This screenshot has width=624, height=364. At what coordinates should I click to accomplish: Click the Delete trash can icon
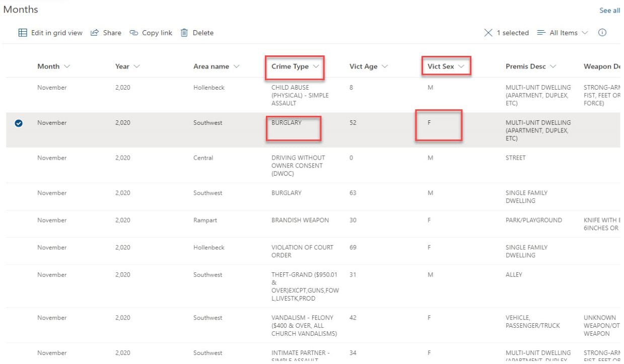click(184, 33)
